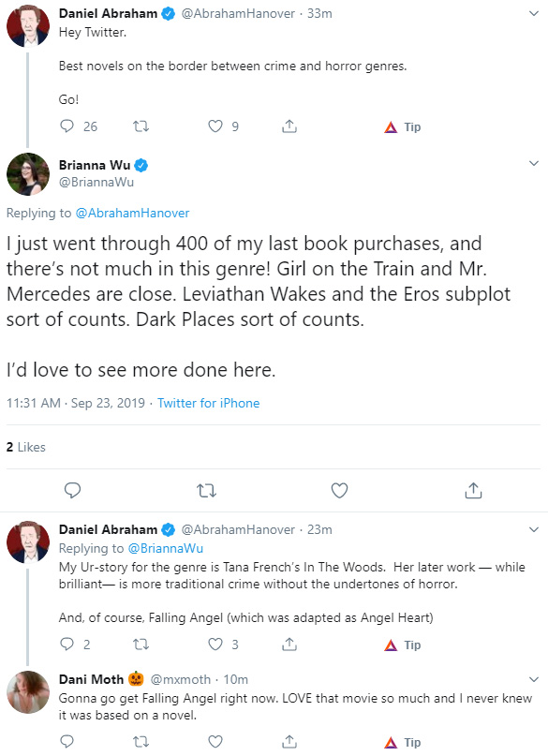Image resolution: width=548 pixels, height=756 pixels.
Task: Share Brianna Wu's main tweet
Action: coord(473,490)
